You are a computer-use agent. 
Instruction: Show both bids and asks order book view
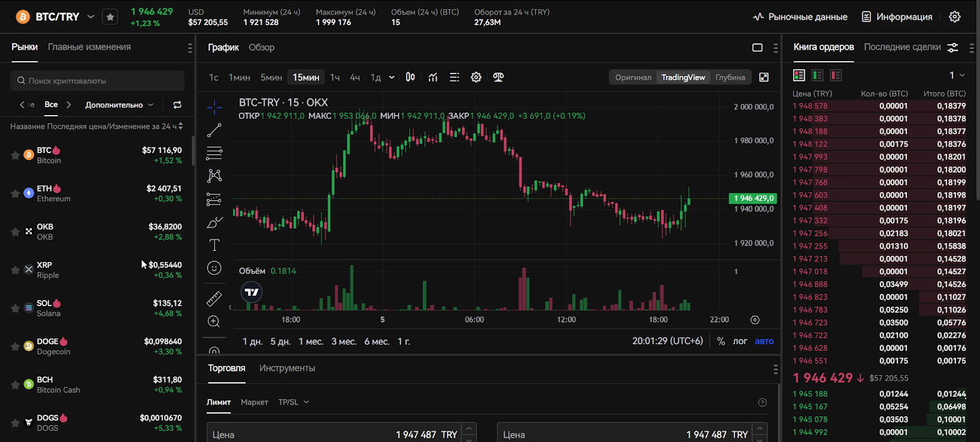tap(799, 75)
